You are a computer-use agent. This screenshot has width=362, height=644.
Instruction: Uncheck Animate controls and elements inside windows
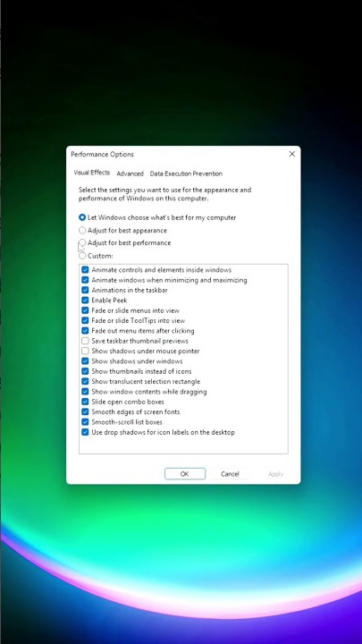(85, 270)
